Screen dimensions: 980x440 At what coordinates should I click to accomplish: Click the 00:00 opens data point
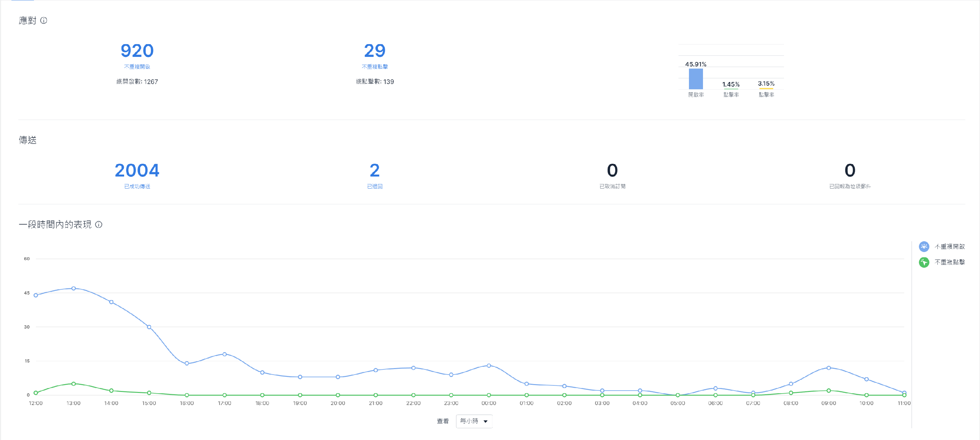489,366
